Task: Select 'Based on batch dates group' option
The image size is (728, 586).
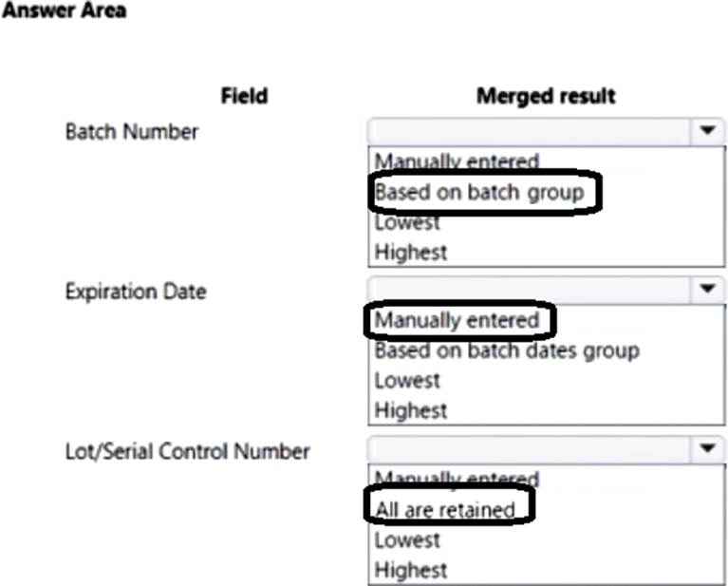Action: (506, 350)
